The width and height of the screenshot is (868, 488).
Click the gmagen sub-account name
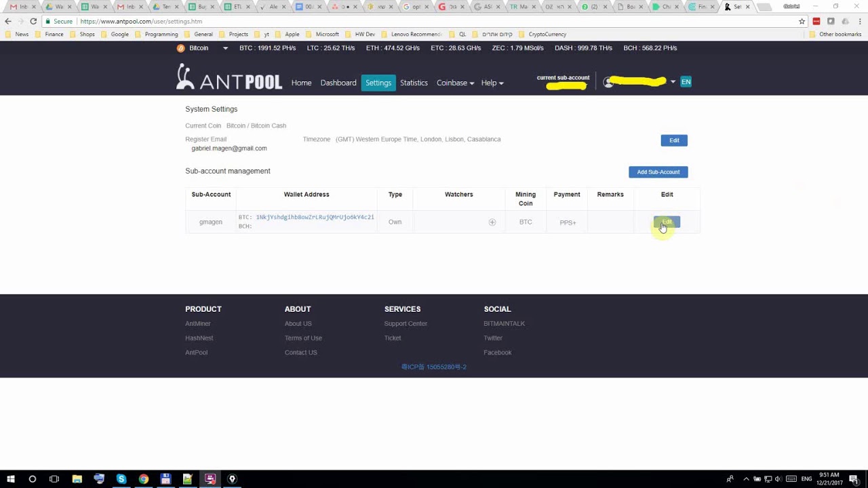pyautogui.click(x=211, y=222)
